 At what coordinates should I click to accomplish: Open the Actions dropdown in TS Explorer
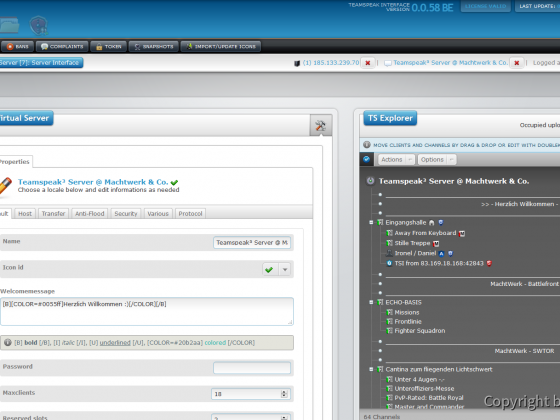(x=396, y=160)
